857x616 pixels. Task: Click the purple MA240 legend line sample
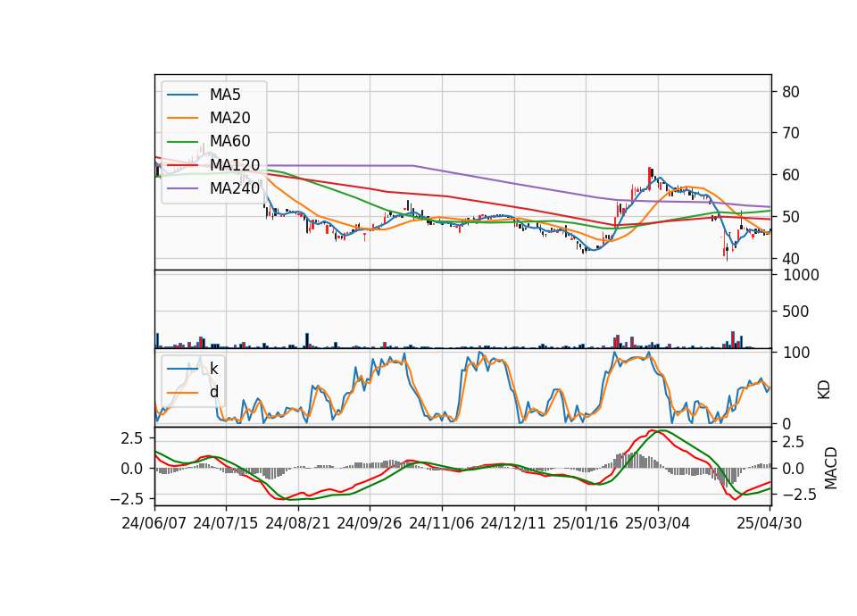[x=182, y=188]
